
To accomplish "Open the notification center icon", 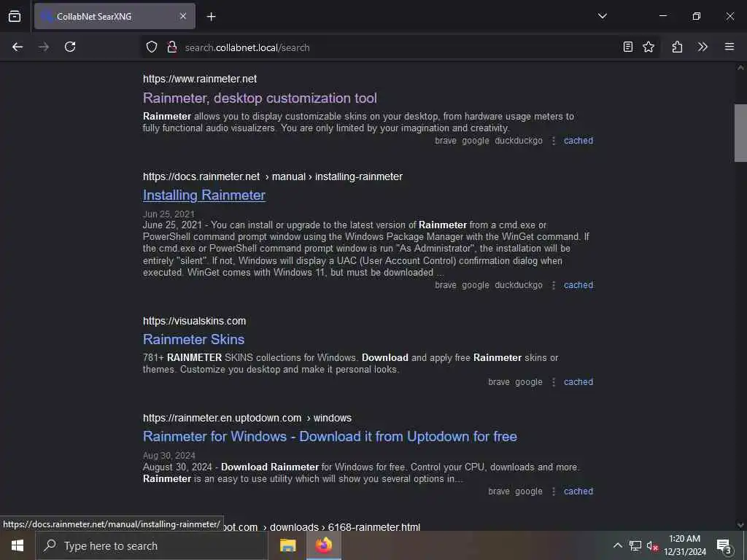I will (x=724, y=545).
